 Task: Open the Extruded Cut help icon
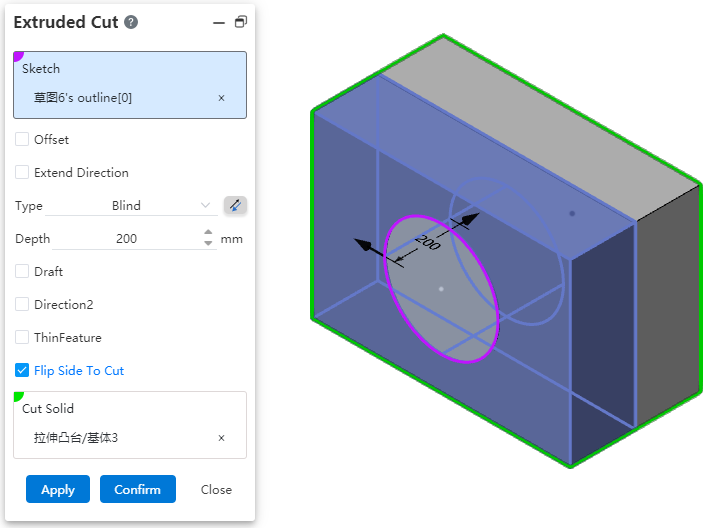pos(131,22)
